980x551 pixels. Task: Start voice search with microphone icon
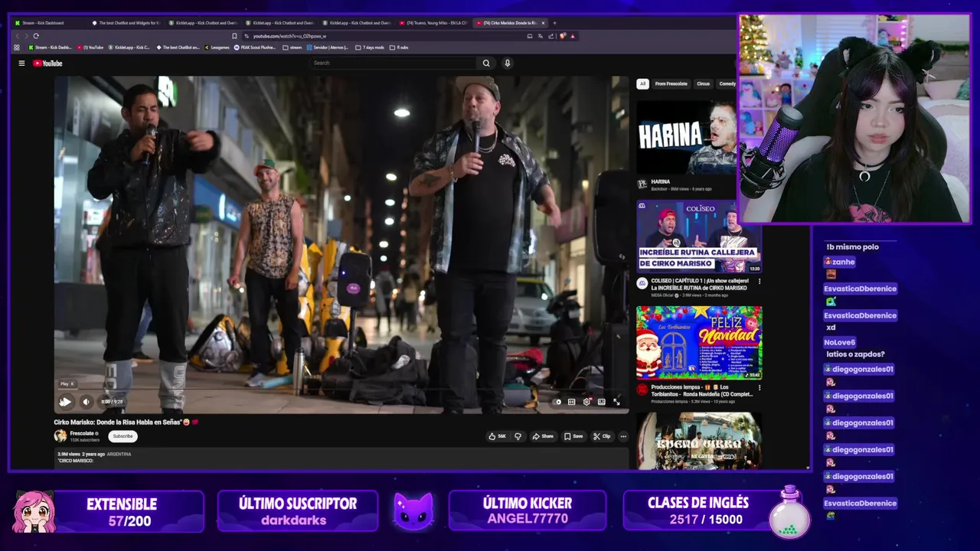pos(507,63)
